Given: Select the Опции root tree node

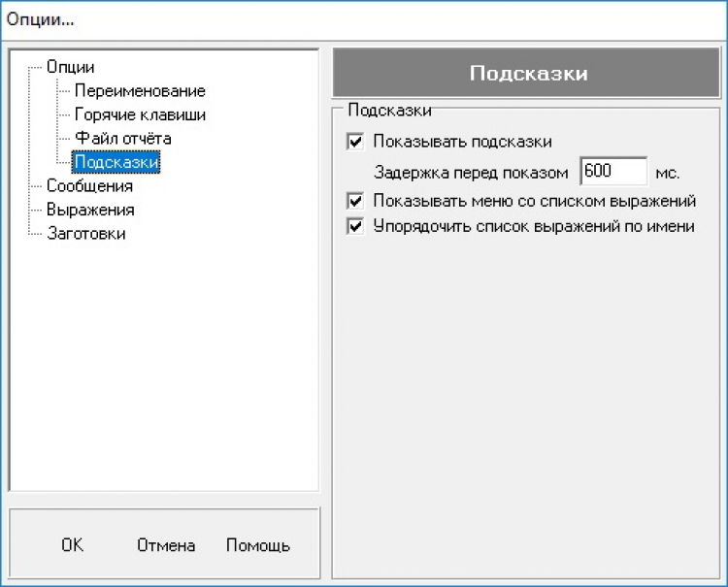Looking at the screenshot, I should (71, 67).
